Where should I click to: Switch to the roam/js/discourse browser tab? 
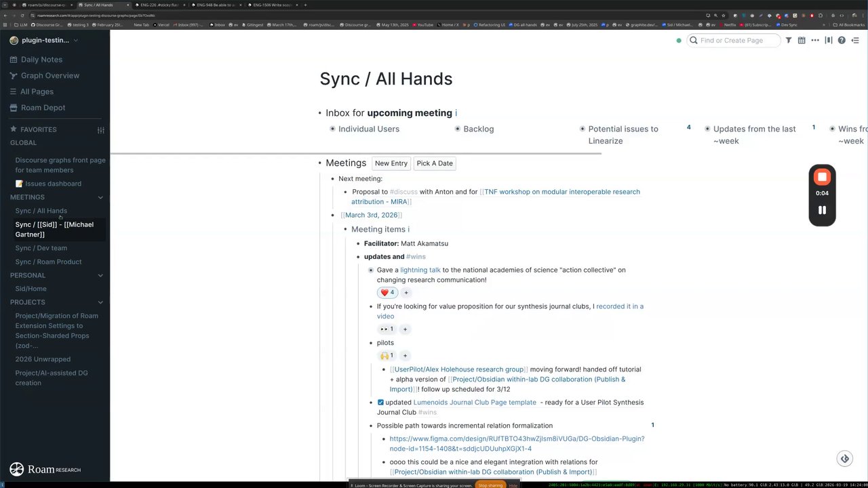pos(46,5)
